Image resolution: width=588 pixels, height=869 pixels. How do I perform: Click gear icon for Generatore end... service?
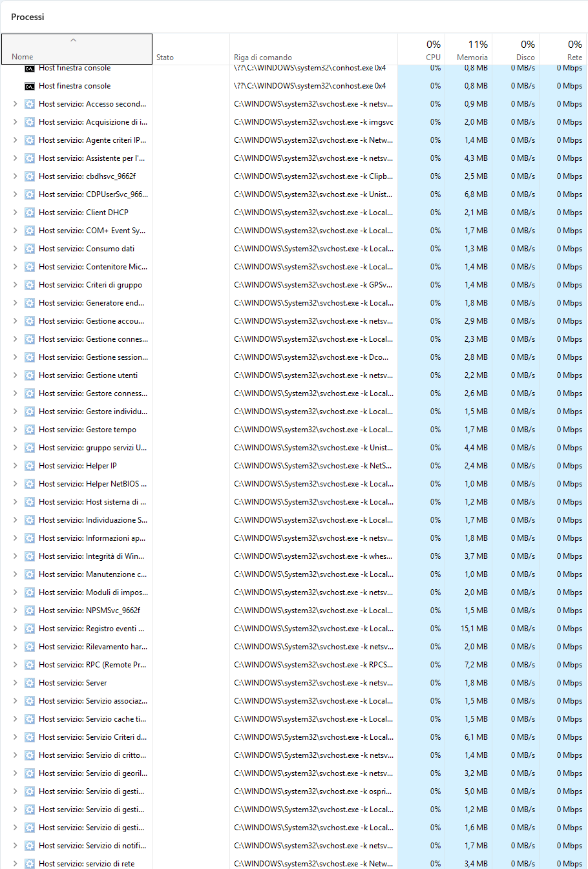point(30,302)
